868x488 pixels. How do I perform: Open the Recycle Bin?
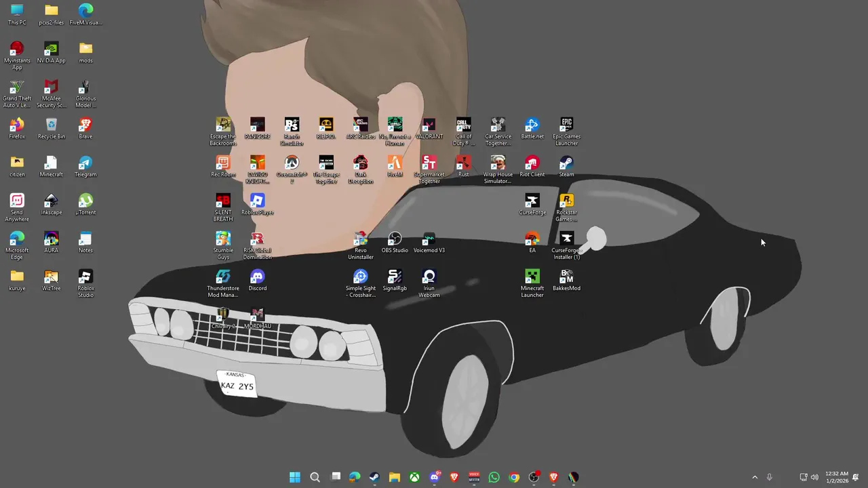tap(52, 128)
